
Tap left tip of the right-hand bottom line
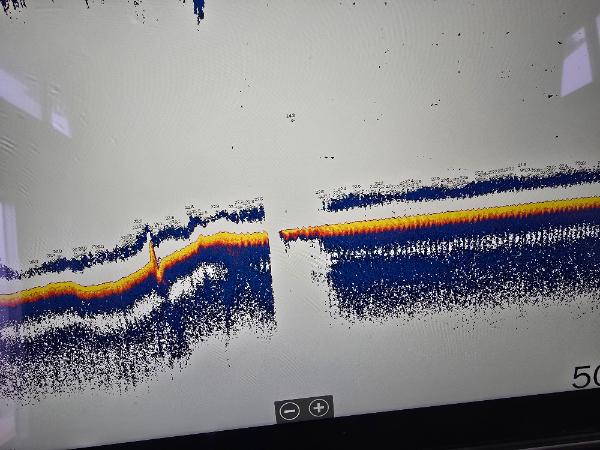[284, 235]
